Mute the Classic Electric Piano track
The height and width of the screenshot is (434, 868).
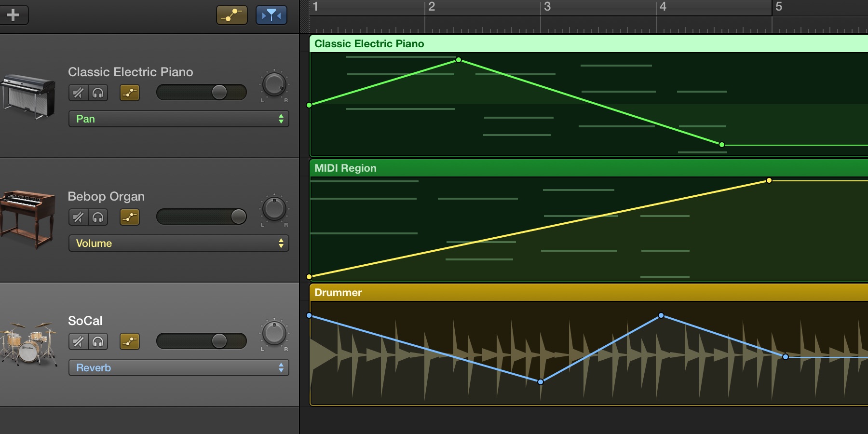[x=78, y=93]
